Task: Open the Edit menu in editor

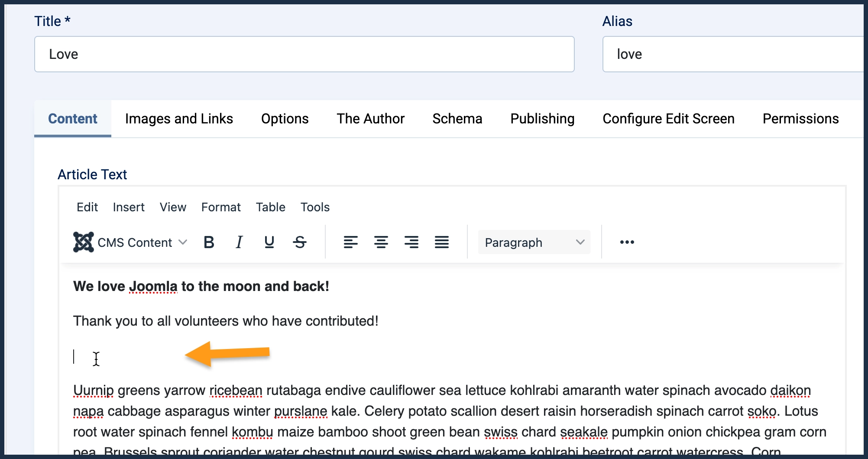Action: [87, 207]
